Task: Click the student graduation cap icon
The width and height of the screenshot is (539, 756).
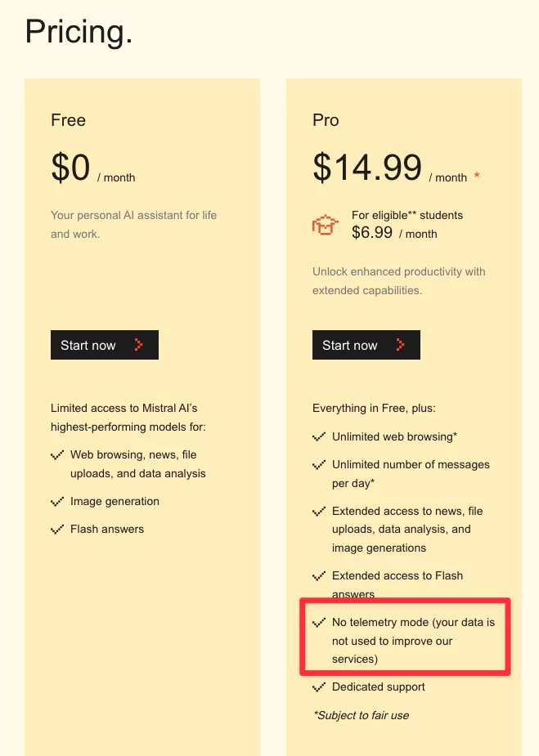Action: (326, 225)
